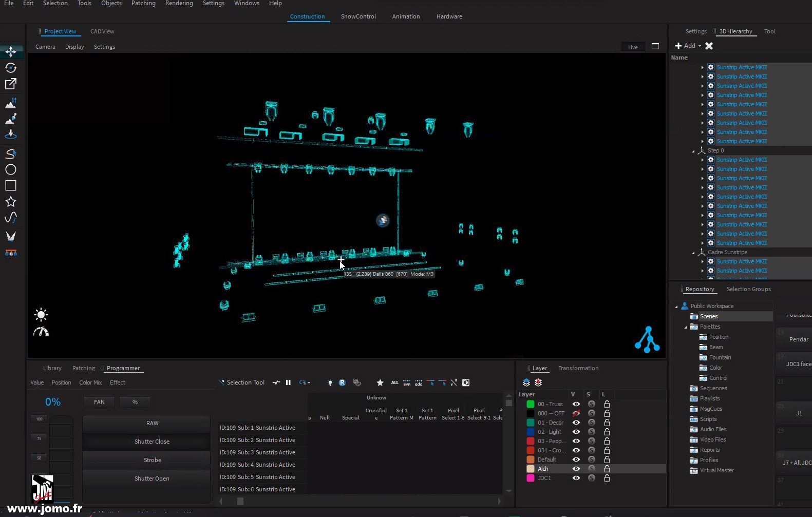This screenshot has width=812, height=517.
Task: Hide the 00 - Truss layer
Action: (576, 405)
